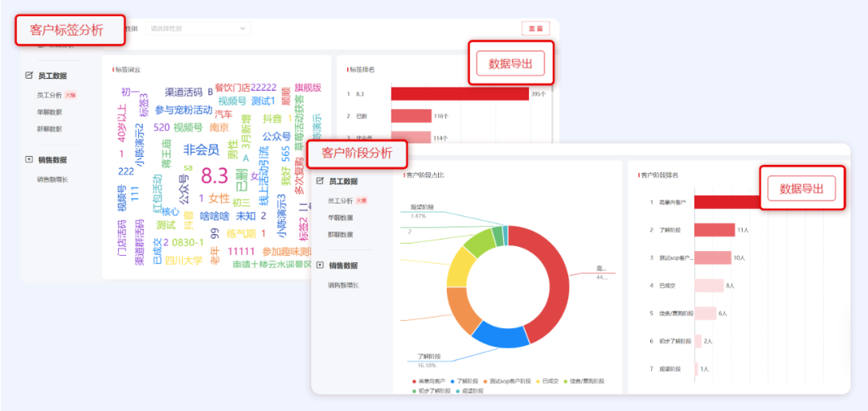Click the 重置 reset button
868x411 pixels.
pyautogui.click(x=535, y=28)
